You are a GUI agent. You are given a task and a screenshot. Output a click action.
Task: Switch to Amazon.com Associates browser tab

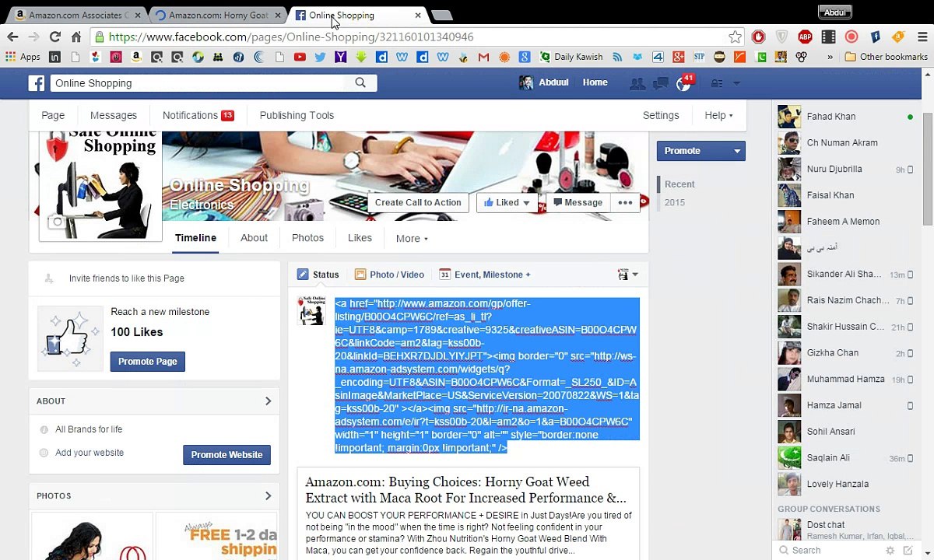[77, 15]
